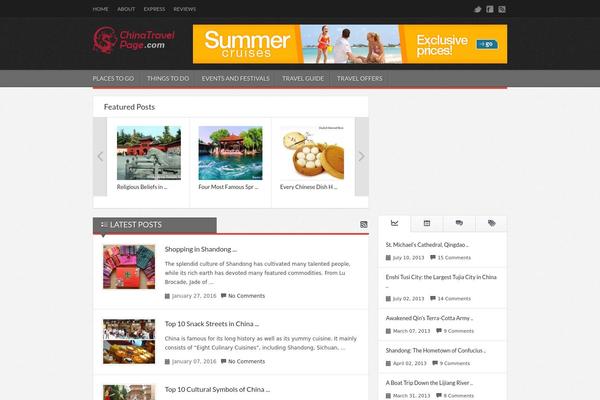
Task: Open 9 Comments on Terra-Cotta Army post
Action: pos(458,331)
